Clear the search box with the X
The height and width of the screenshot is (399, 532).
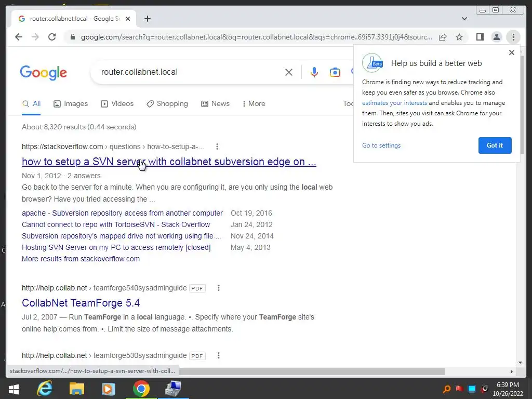tap(289, 72)
